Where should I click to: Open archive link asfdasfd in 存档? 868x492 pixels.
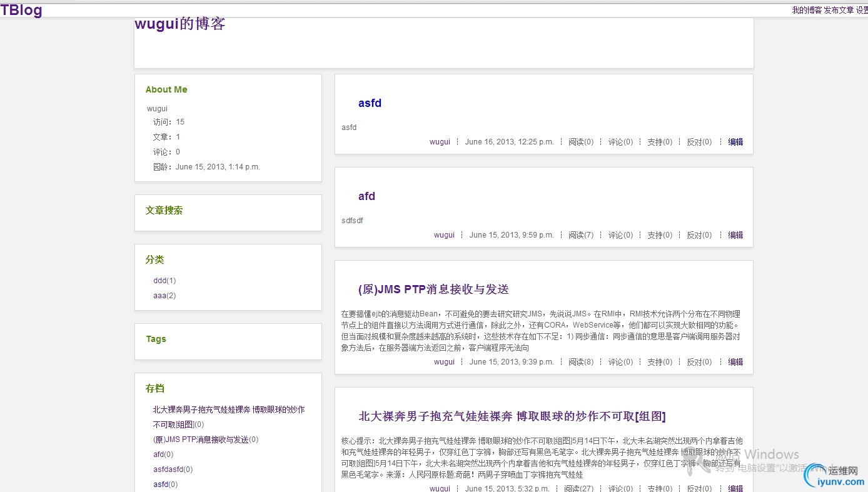(168, 469)
